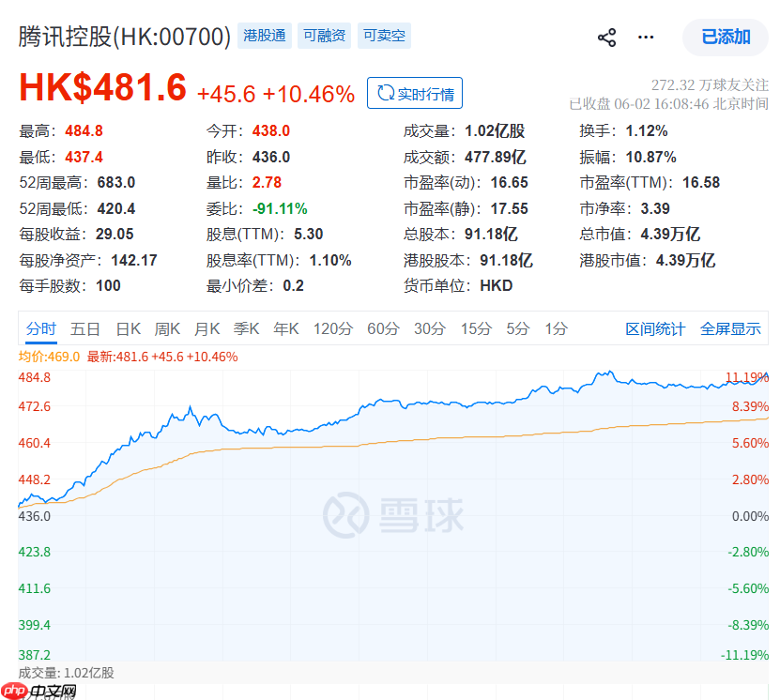
Task: Click the 市净率 value 3.39
Action: click(x=655, y=208)
